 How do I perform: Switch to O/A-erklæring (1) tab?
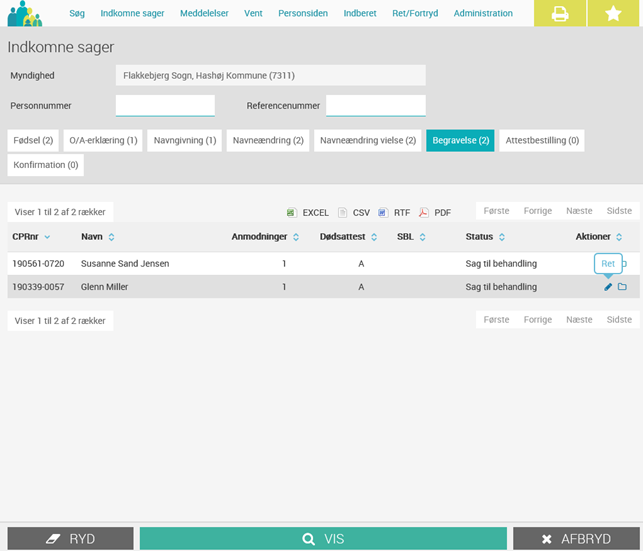pyautogui.click(x=103, y=141)
